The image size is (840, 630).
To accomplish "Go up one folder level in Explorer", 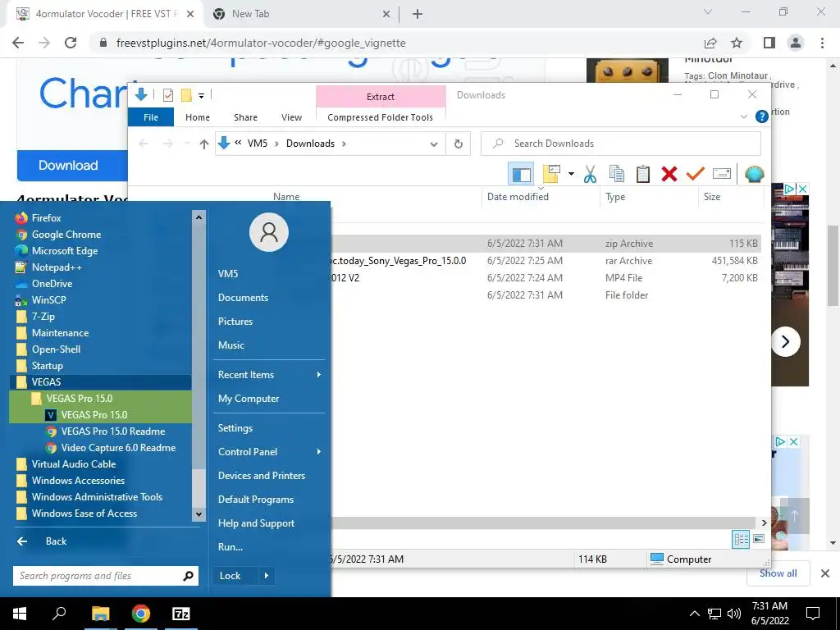I will tap(203, 144).
